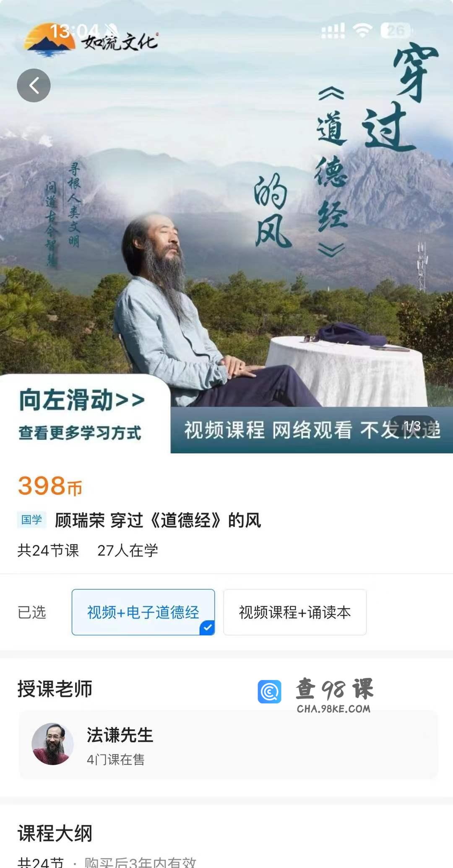Open the 法谦先生 teacher card
Viewport: 453px width, 868px height.
click(x=229, y=745)
